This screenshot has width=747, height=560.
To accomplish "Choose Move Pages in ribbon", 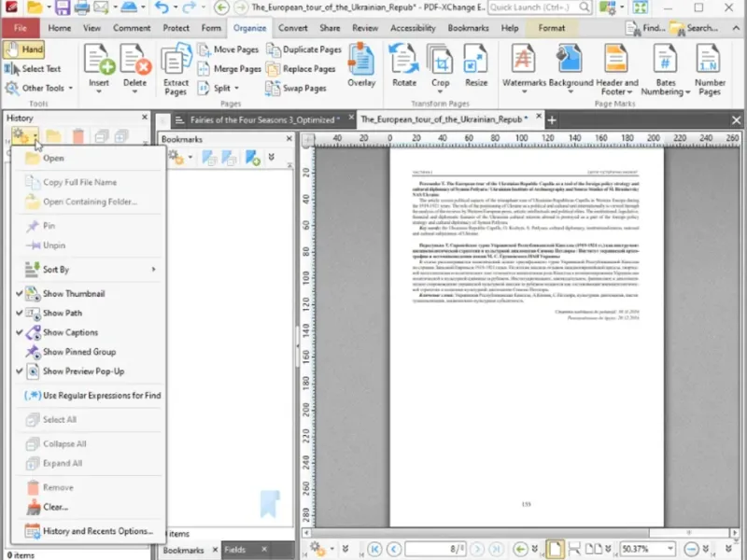I will click(x=228, y=49).
